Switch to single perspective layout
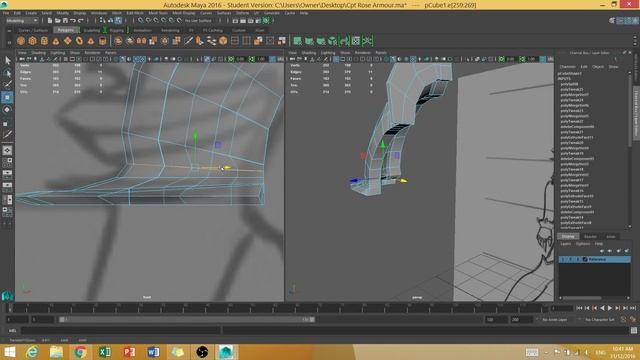This screenshot has width=640, height=360. pyautogui.click(x=7, y=151)
